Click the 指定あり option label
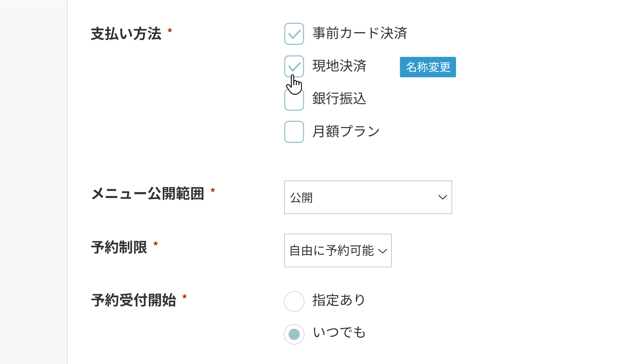Image resolution: width=621 pixels, height=364 pixels. coord(339,300)
